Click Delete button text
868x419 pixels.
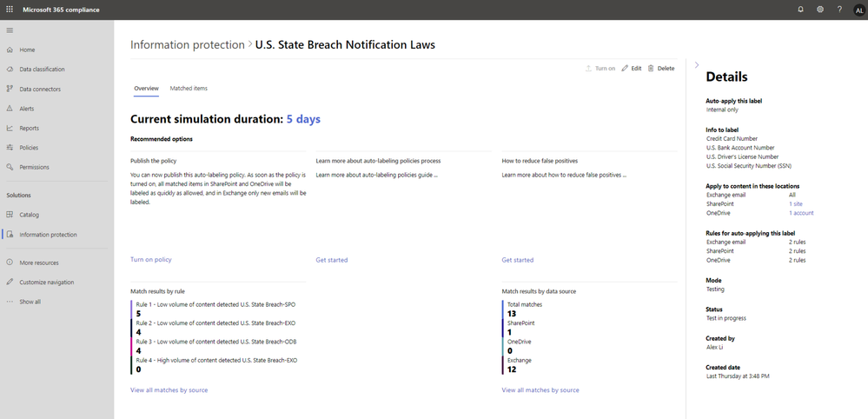(666, 69)
